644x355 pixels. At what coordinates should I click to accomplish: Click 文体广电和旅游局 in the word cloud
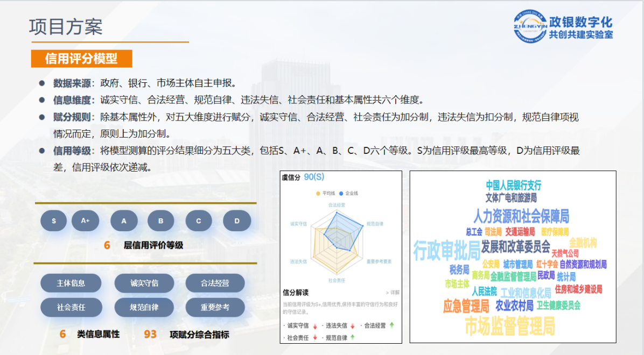[x=511, y=198]
